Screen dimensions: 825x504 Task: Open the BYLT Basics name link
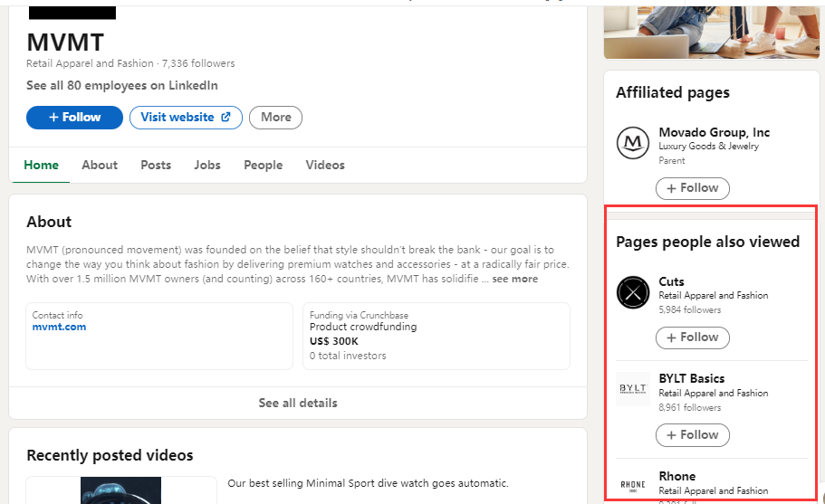coord(691,378)
